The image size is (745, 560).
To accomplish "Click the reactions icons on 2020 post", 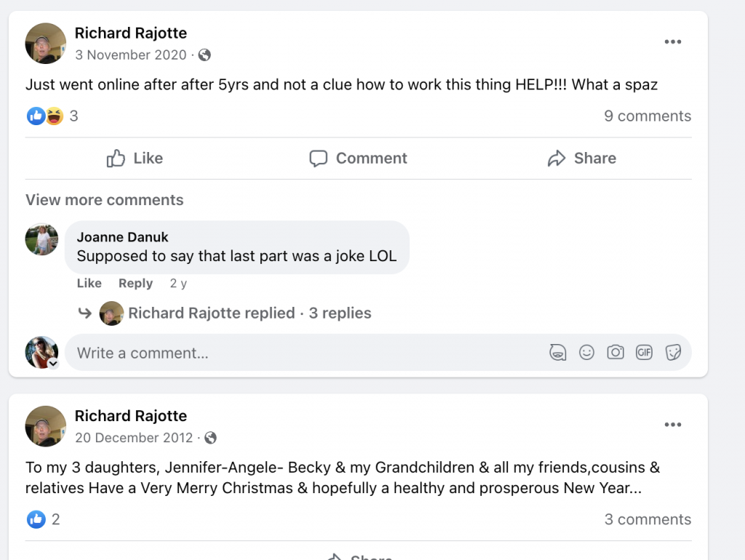I will pyautogui.click(x=45, y=116).
